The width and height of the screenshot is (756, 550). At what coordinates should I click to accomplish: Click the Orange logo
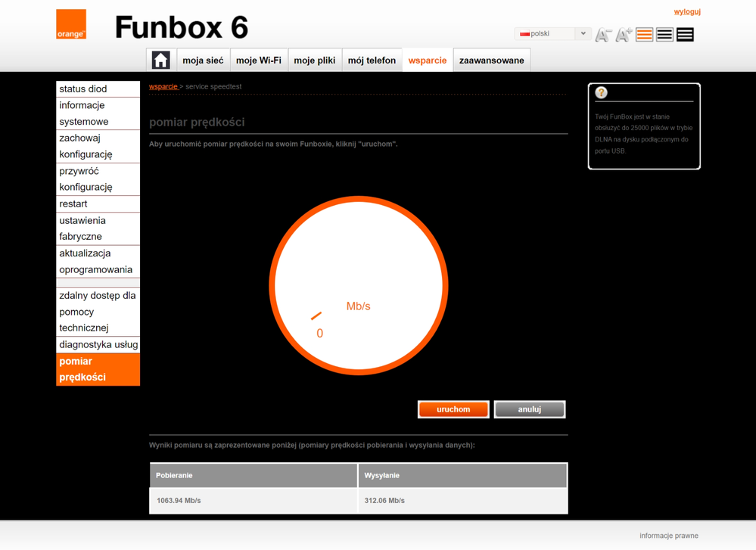tap(71, 24)
